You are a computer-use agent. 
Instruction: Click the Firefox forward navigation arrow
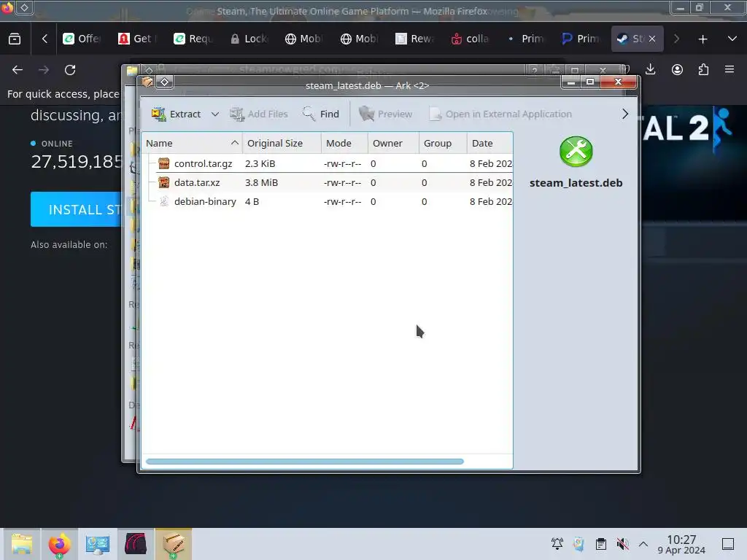coord(44,70)
